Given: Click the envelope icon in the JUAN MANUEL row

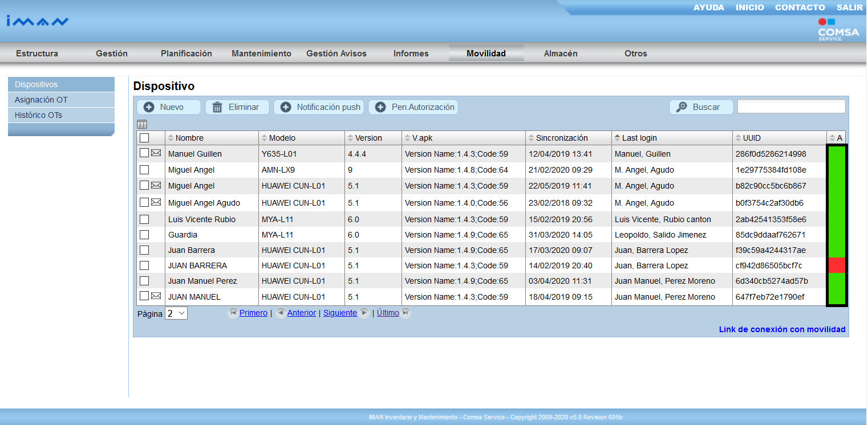Looking at the screenshot, I should tap(156, 296).
